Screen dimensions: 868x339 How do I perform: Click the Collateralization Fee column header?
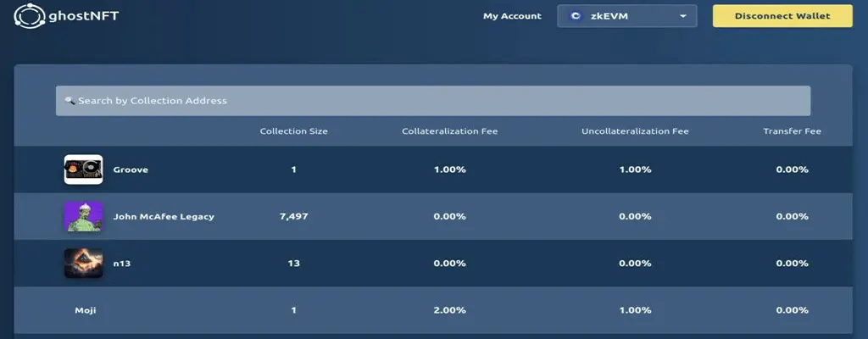(449, 131)
